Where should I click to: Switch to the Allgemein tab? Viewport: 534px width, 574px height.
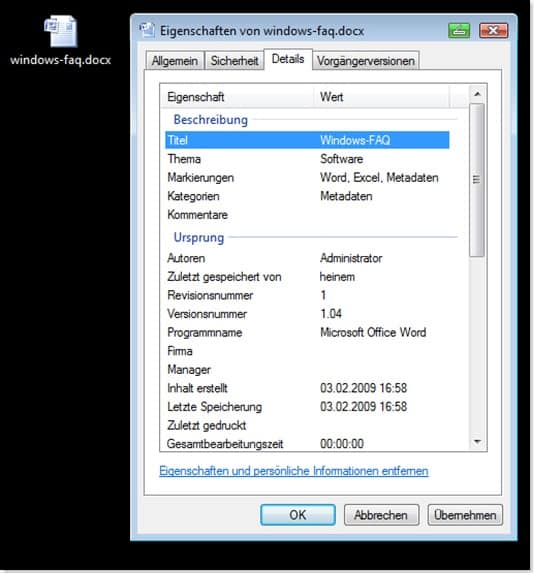pos(175,61)
